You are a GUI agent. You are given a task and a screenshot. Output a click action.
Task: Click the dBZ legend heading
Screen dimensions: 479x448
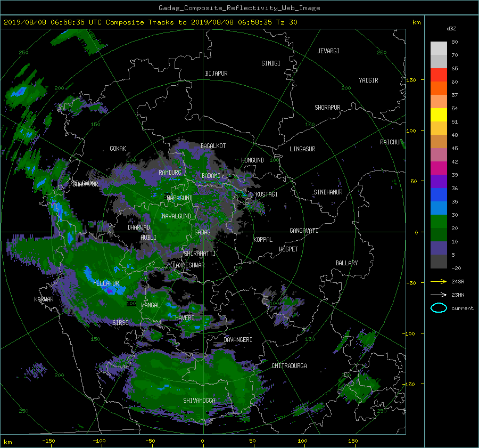click(x=451, y=28)
